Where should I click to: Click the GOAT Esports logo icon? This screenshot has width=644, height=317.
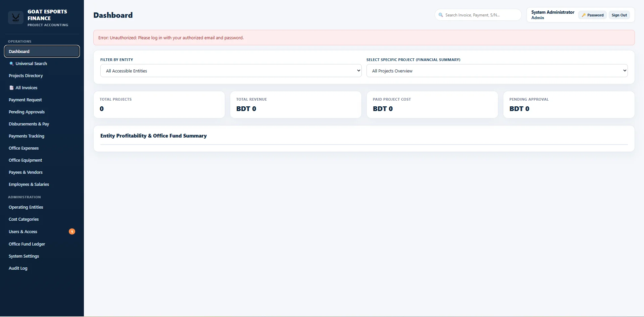[16, 17]
